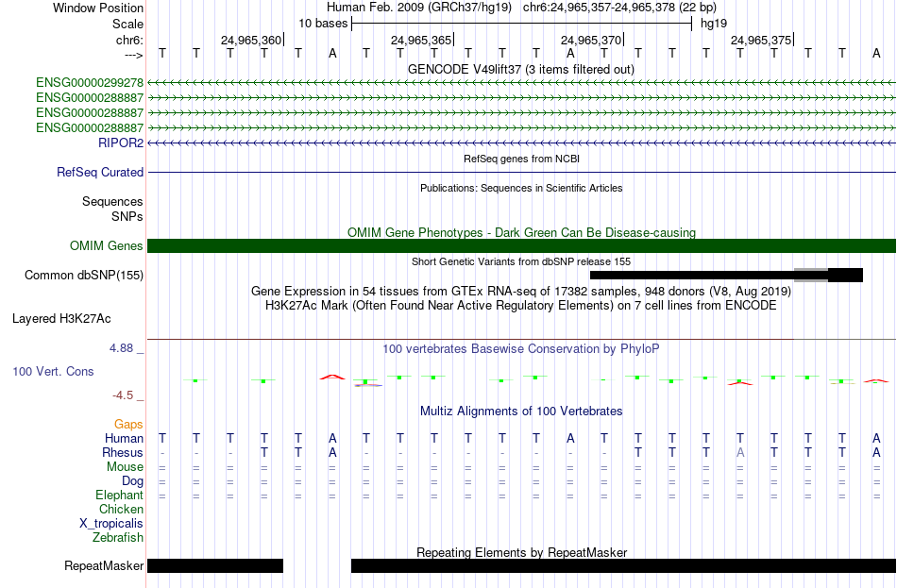
Task: Select the 100 Vert. Cons label
Action: tap(53, 372)
